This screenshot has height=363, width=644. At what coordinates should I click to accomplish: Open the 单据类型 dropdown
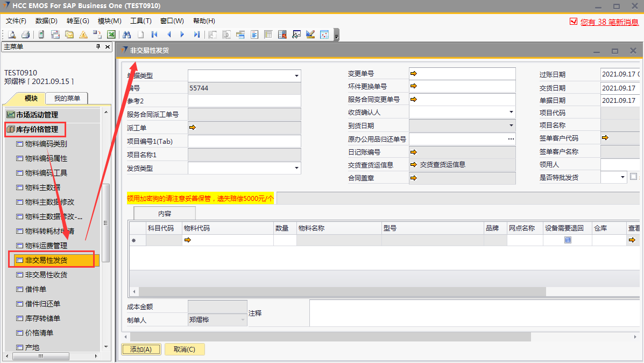click(296, 75)
